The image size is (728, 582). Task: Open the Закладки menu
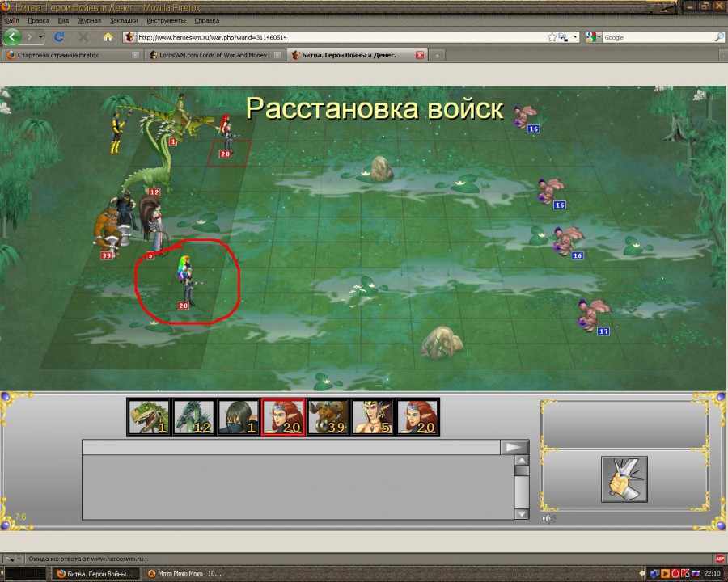(124, 20)
